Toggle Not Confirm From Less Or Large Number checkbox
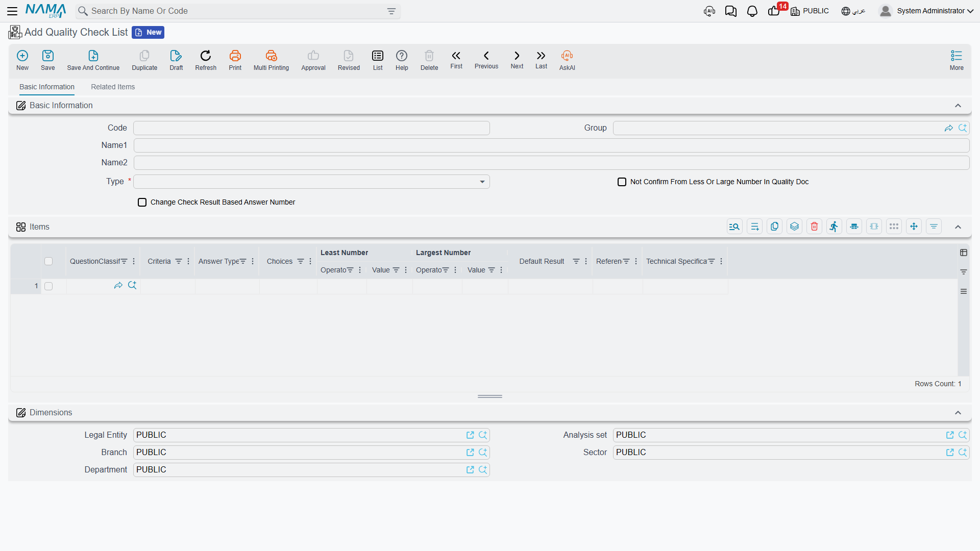980x551 pixels. click(x=622, y=182)
